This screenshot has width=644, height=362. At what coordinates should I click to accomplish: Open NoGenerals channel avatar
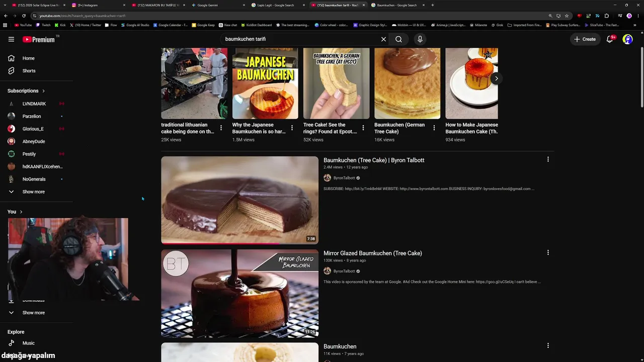click(x=11, y=179)
